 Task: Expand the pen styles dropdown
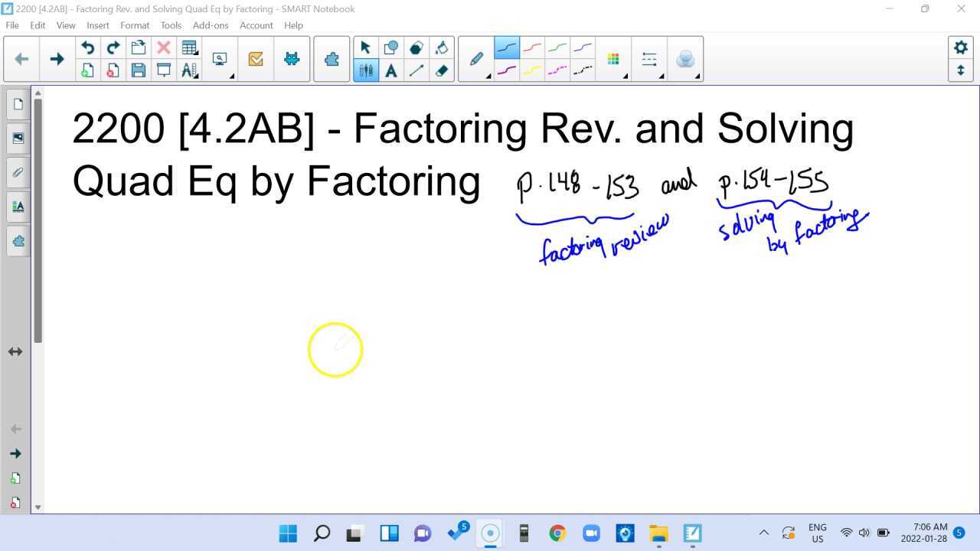487,77
